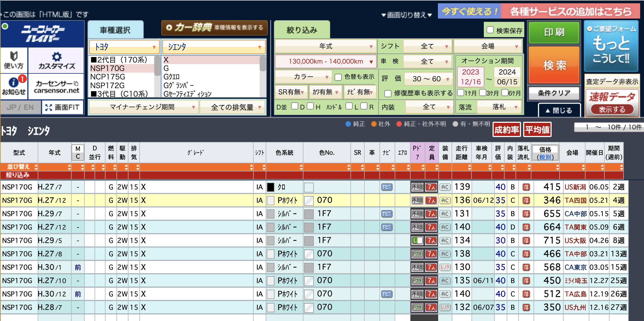Click the auction start date 2023 12/16 field
The image size is (644, 321).
point(470,77)
